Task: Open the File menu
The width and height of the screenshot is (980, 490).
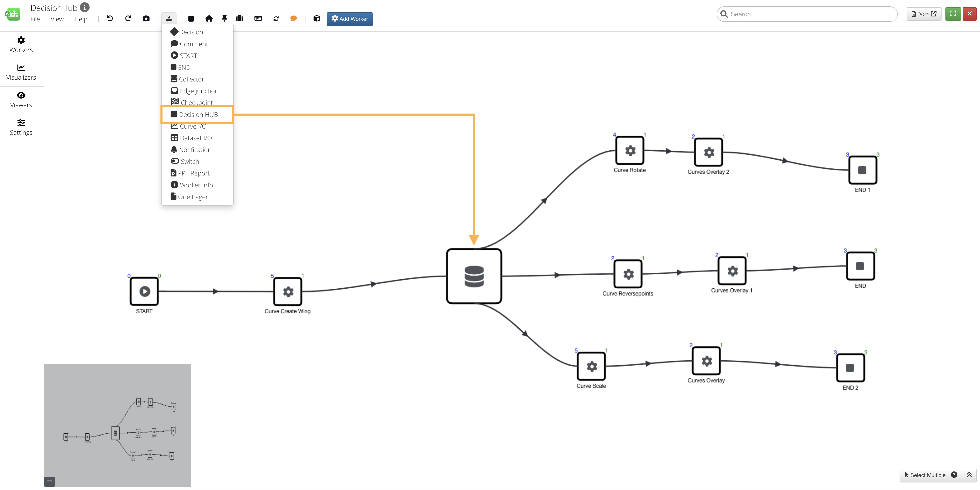Action: coord(35,19)
